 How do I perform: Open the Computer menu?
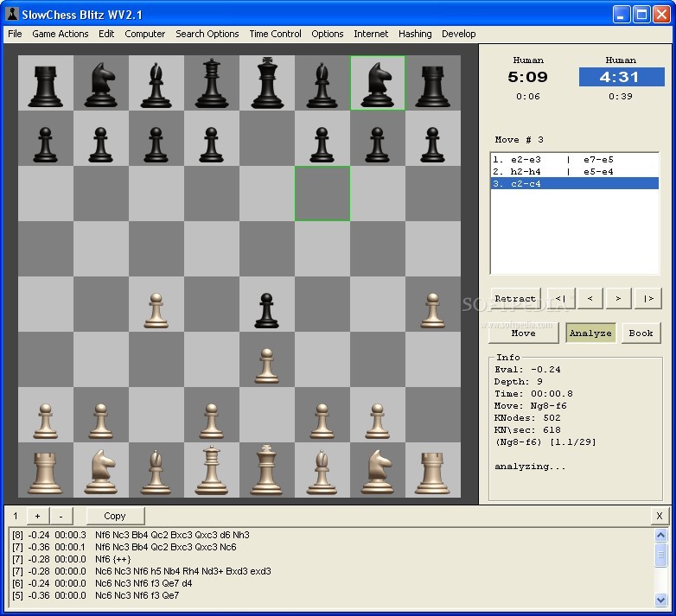[145, 34]
